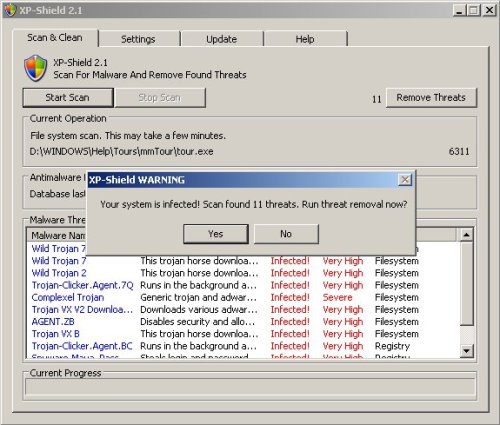Screen dimensions: 500x425
Task: Click the threat list scroll up arrow
Action: pos(466,235)
